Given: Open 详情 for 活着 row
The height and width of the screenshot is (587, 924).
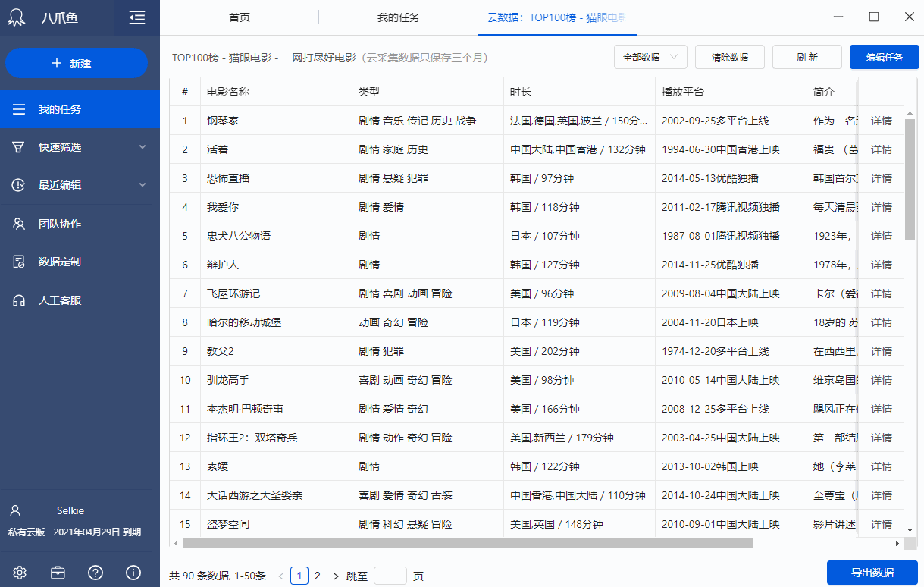Looking at the screenshot, I should pyautogui.click(x=882, y=149).
